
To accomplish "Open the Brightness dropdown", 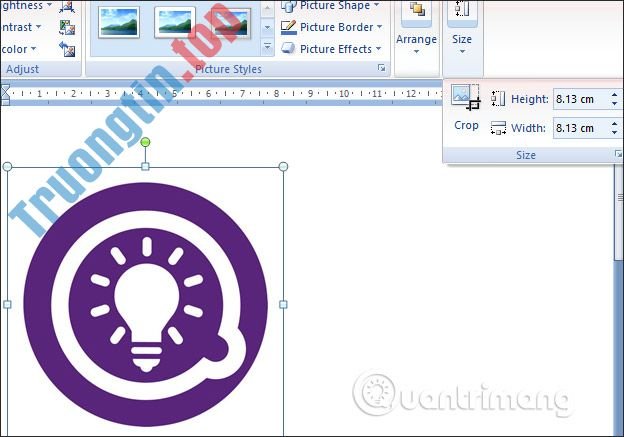I will click(26, 6).
